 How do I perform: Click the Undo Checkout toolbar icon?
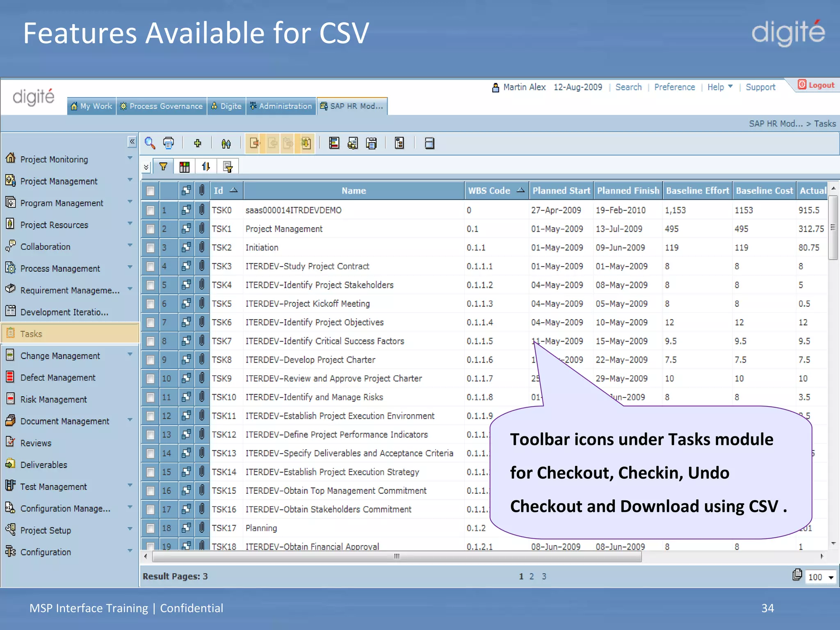coord(288,143)
